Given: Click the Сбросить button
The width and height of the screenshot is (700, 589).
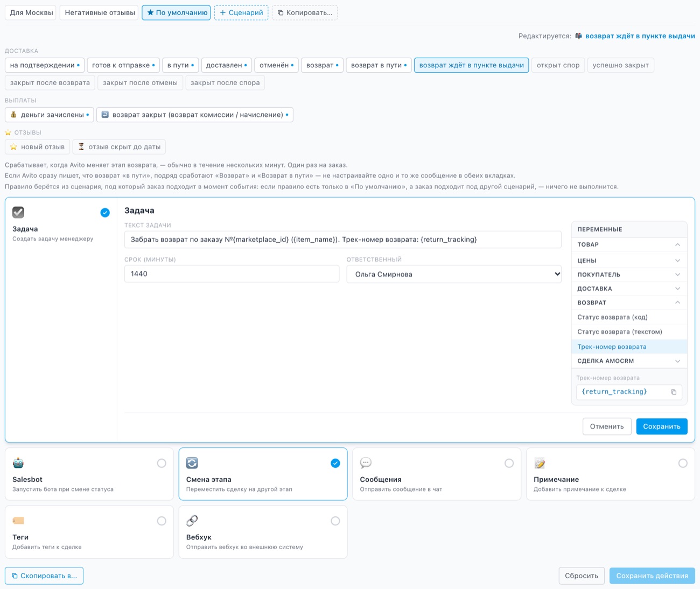Looking at the screenshot, I should coord(582,576).
